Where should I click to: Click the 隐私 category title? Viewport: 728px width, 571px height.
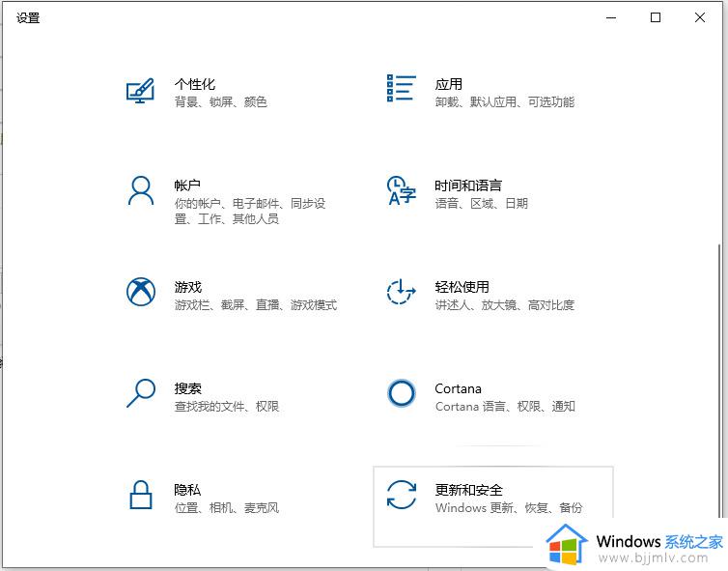(187, 490)
